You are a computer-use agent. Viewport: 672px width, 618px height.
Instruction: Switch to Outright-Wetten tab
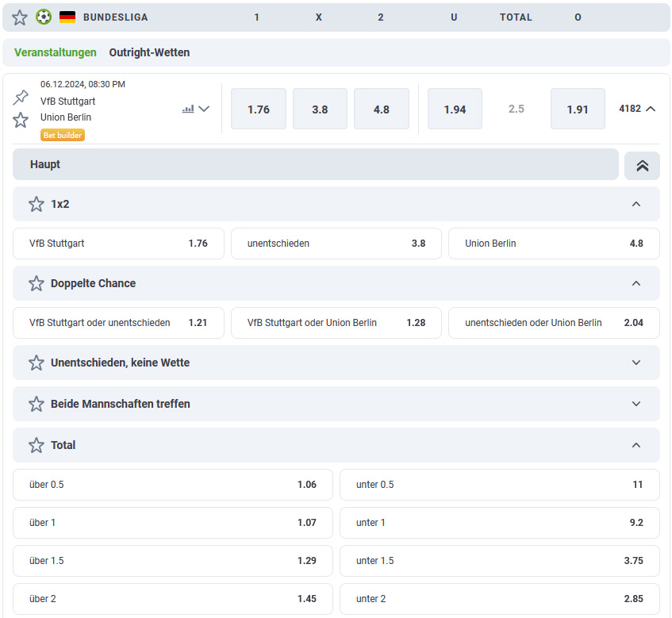click(149, 52)
